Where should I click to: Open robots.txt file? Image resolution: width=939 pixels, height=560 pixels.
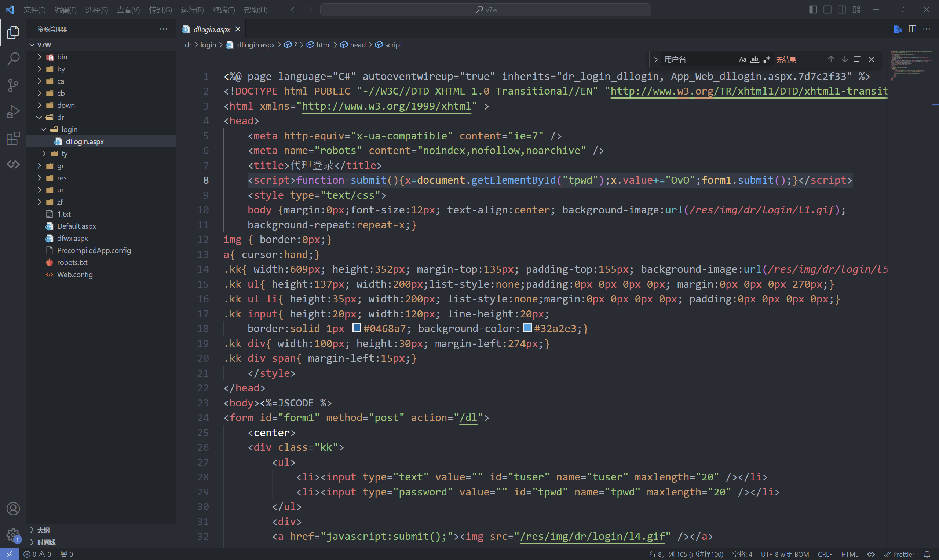click(101, 262)
